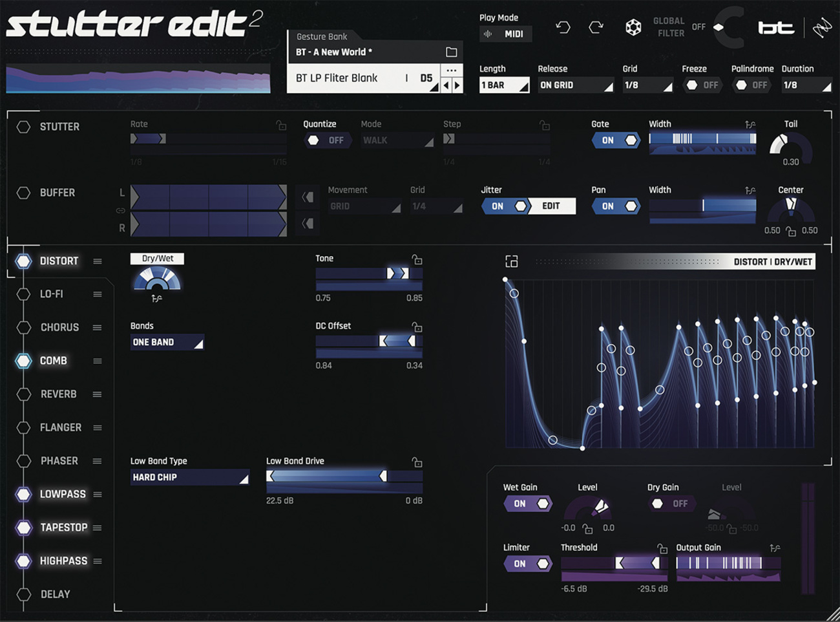Select the REVERB effect module
The width and height of the screenshot is (840, 622).
click(59, 394)
